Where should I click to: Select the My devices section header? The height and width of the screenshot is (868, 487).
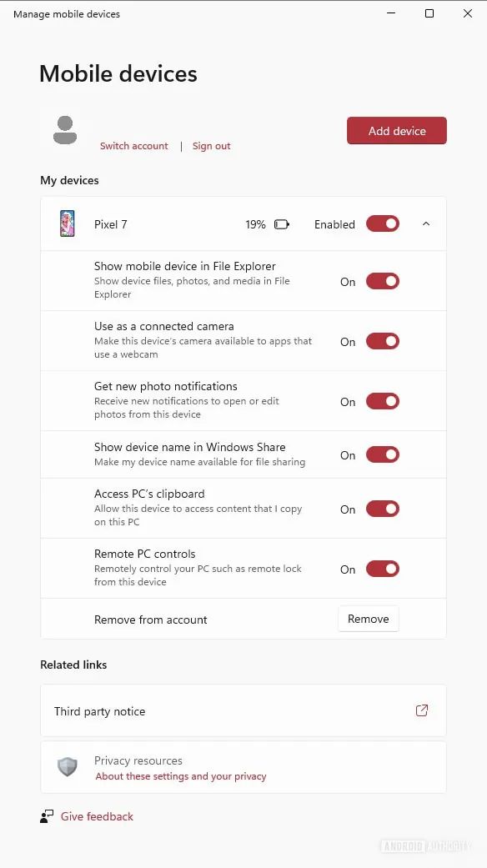(70, 180)
